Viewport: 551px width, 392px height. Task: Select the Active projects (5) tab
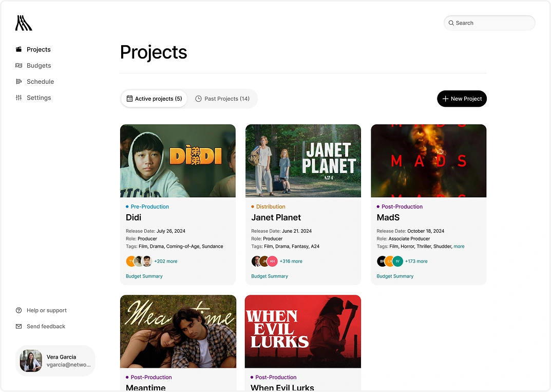154,99
